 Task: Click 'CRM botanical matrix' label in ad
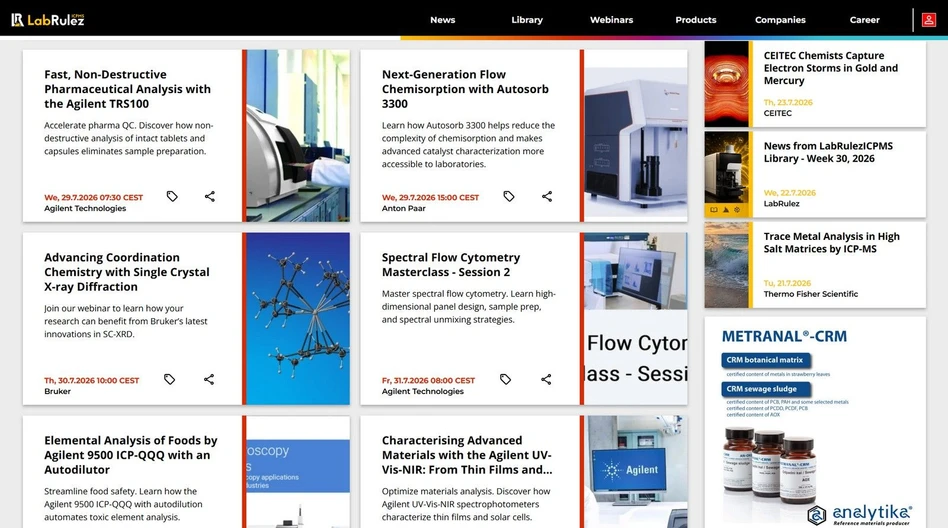point(765,360)
